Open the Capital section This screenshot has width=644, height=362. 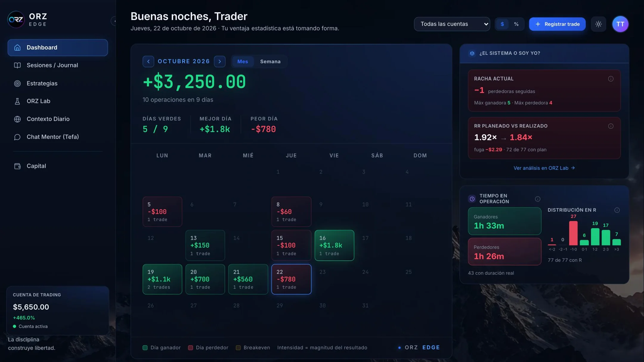58,166
